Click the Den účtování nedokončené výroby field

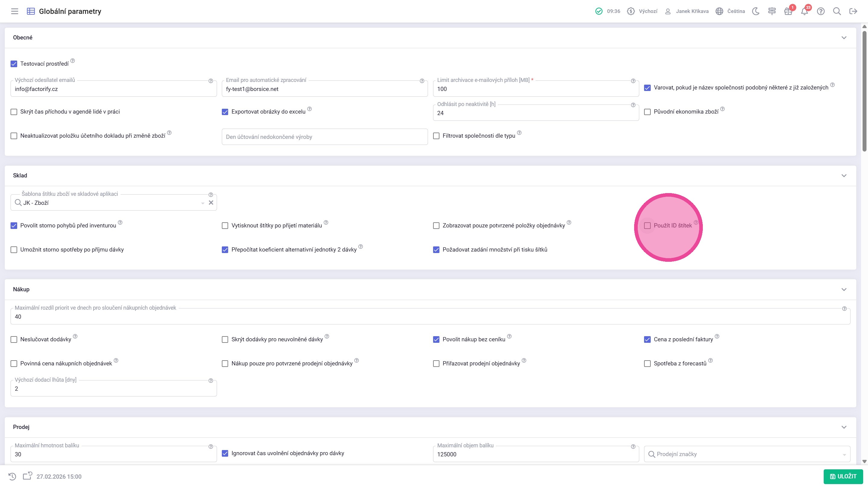(325, 137)
